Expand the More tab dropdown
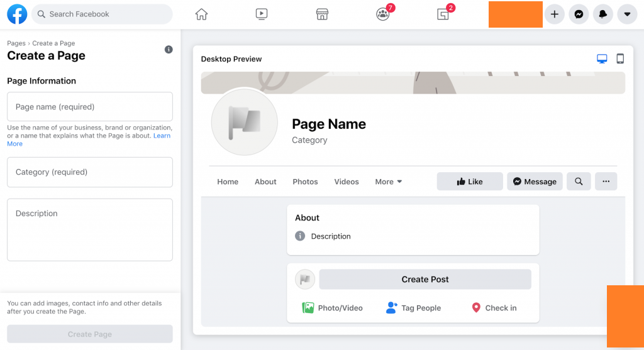Viewport: 644px width, 350px height. pyautogui.click(x=389, y=182)
